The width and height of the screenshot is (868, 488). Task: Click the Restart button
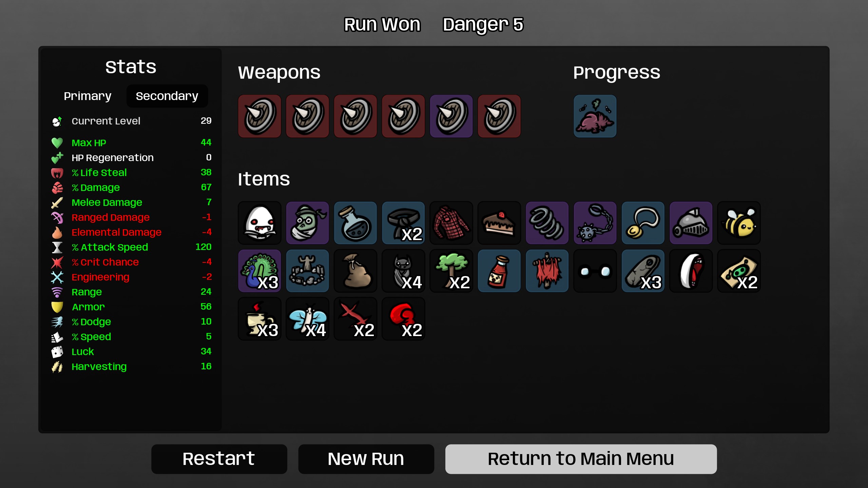(x=219, y=459)
